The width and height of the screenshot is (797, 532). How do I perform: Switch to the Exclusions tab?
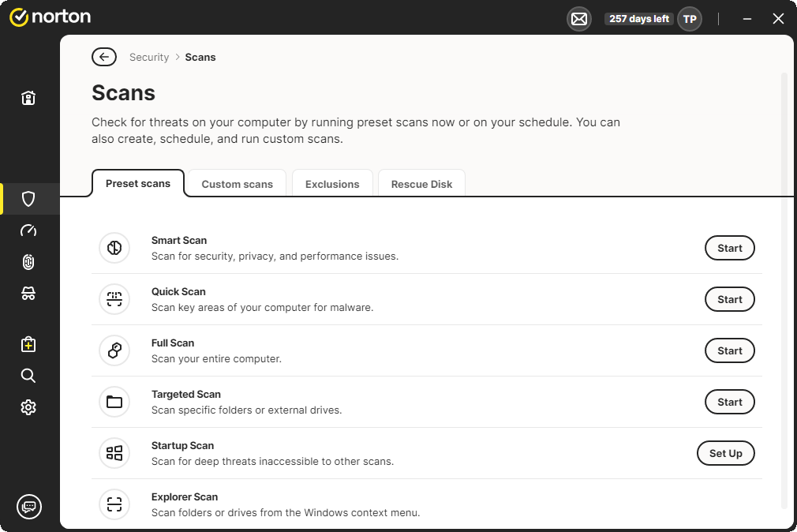coord(332,184)
